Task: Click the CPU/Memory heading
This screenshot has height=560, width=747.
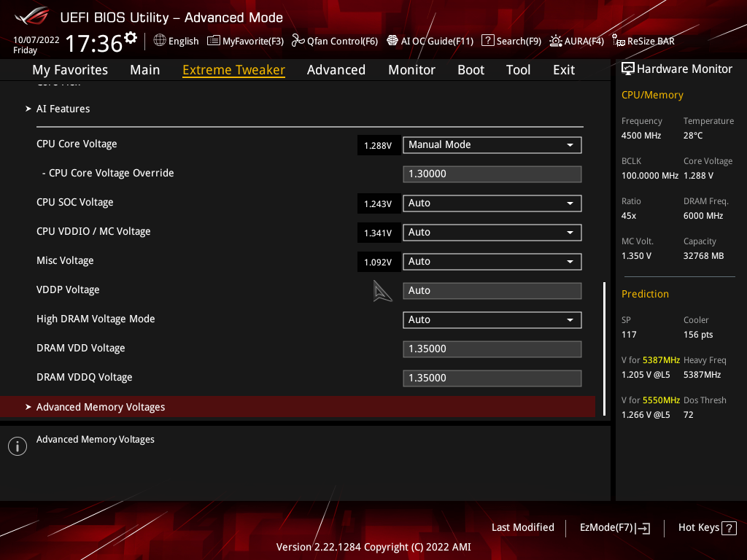Action: [x=652, y=95]
